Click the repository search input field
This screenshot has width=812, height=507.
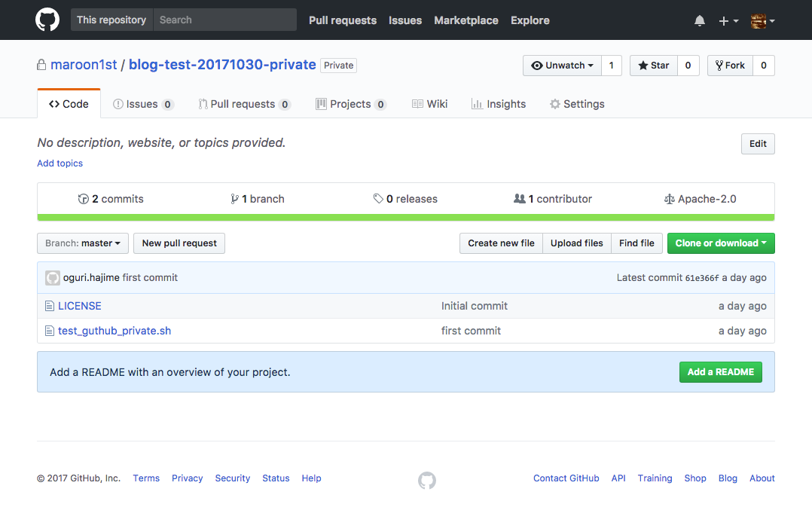pos(224,20)
